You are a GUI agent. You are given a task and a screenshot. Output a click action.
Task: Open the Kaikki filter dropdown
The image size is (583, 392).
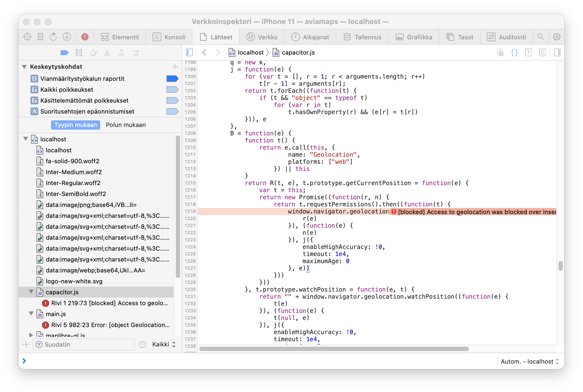click(164, 345)
